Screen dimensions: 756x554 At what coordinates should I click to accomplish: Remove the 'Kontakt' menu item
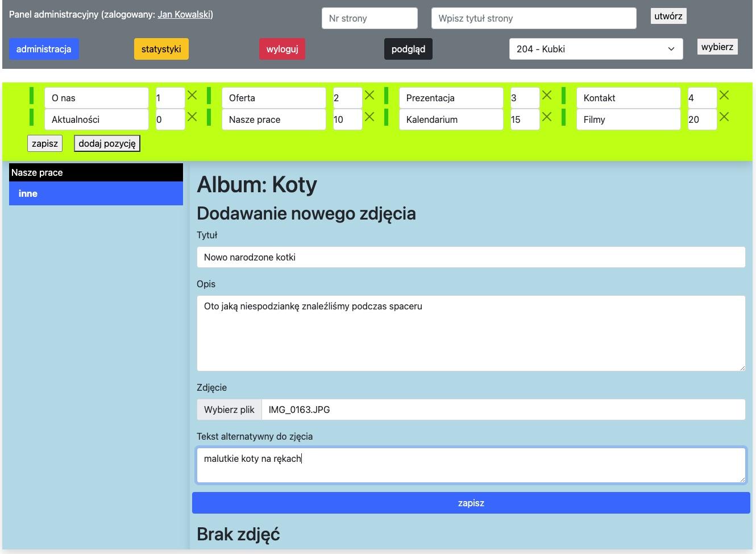724,96
